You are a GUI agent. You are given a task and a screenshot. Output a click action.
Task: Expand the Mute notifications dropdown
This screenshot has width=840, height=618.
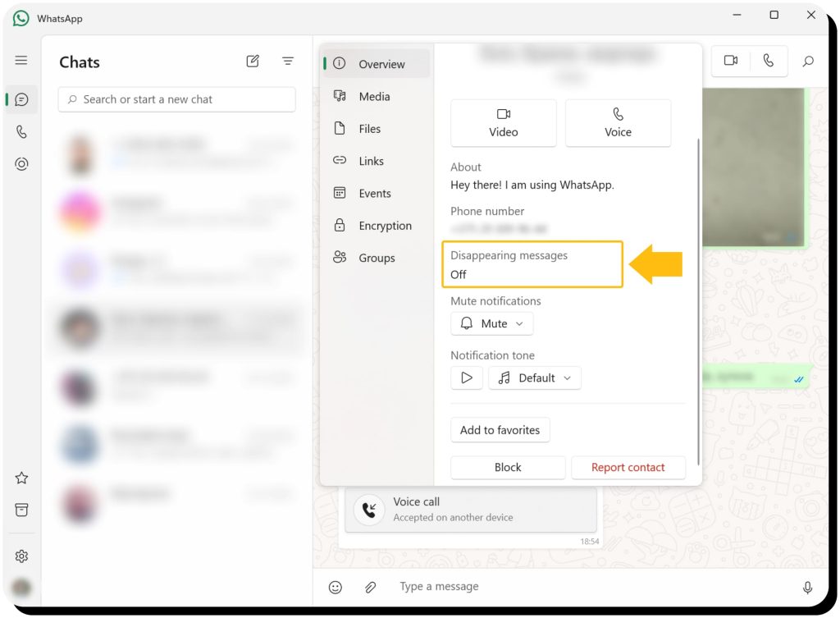pyautogui.click(x=492, y=323)
